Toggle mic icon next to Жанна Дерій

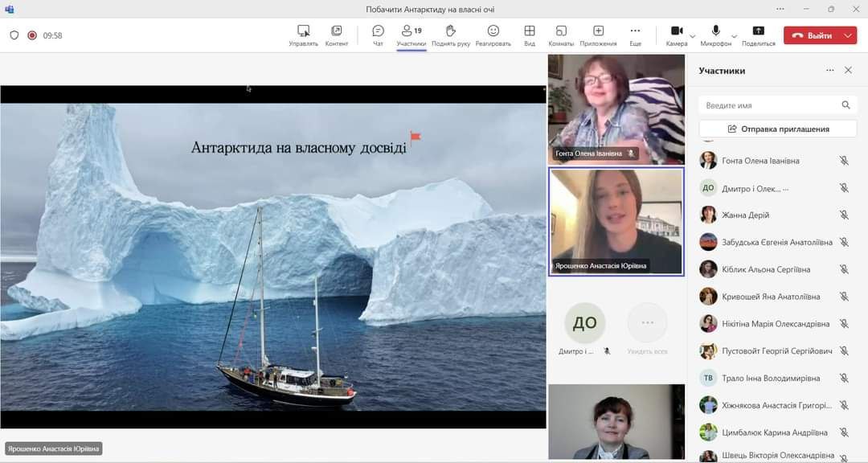(844, 215)
